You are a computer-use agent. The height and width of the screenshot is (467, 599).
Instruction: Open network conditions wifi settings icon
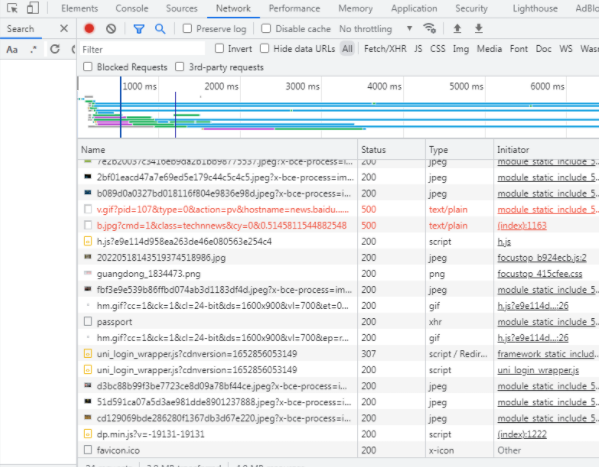[x=430, y=28]
